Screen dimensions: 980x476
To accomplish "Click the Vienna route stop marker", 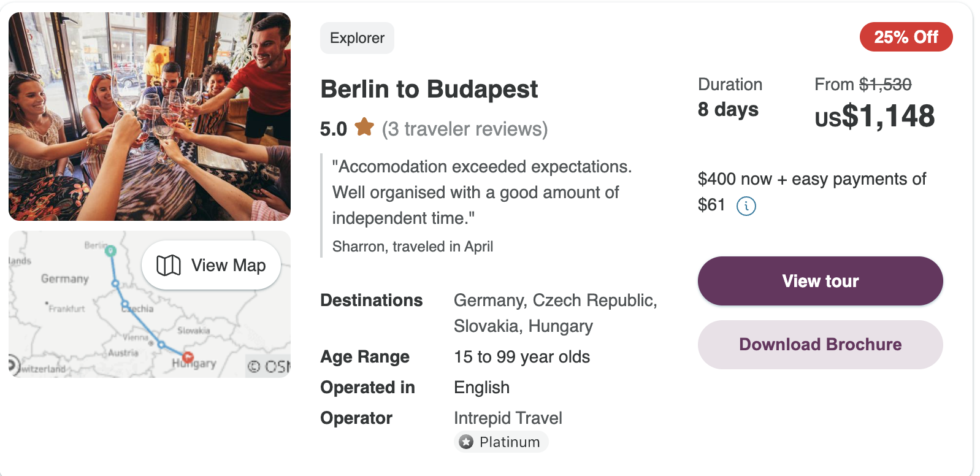I will coord(161,345).
